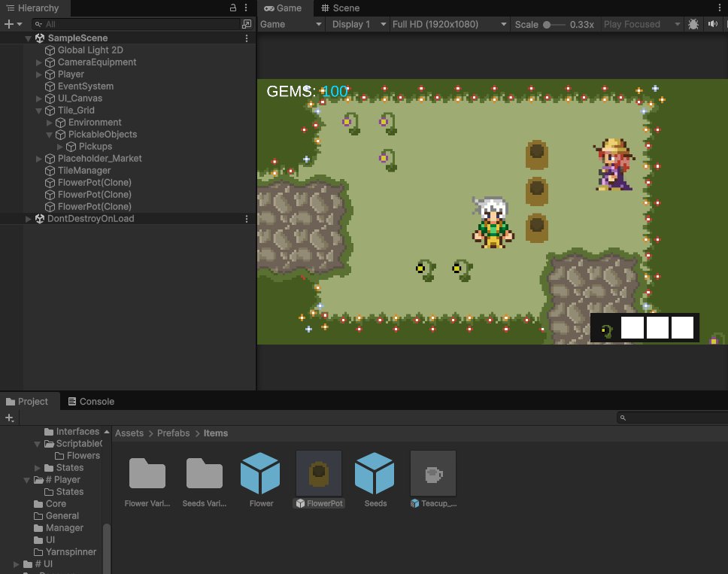Click the Player object cube icon
728x574 pixels.
click(x=50, y=74)
